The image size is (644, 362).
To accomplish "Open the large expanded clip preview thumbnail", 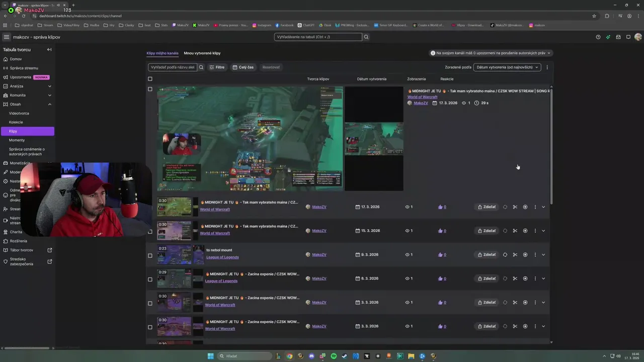I will coord(250,138).
